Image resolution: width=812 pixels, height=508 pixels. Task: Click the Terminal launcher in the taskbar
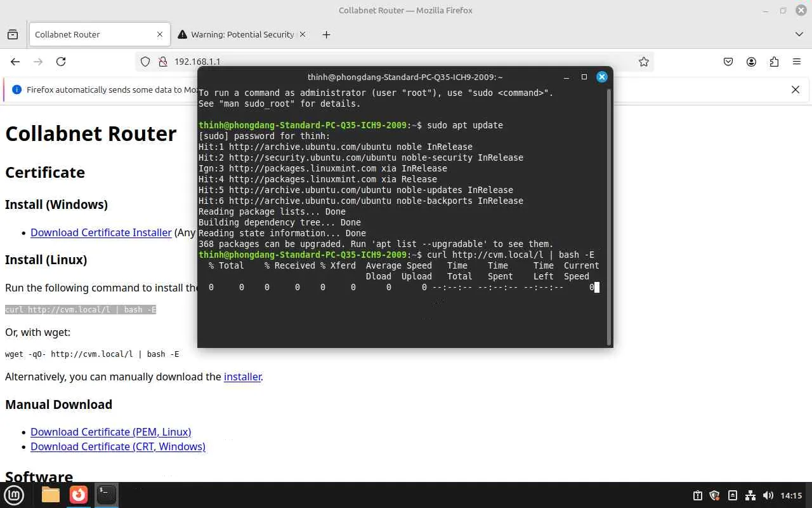(107, 495)
